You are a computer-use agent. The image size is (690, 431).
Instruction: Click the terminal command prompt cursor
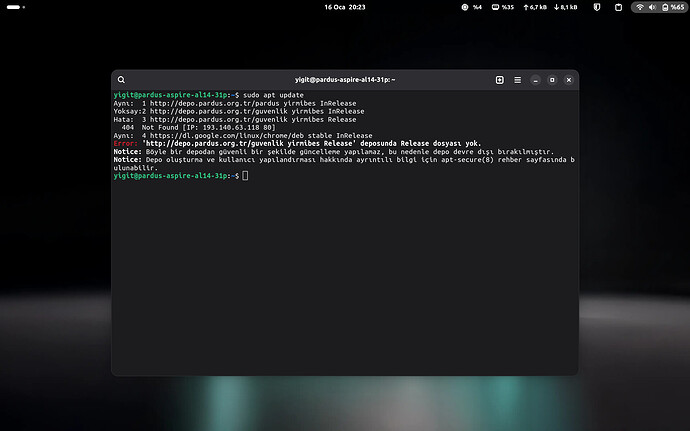[244, 175]
